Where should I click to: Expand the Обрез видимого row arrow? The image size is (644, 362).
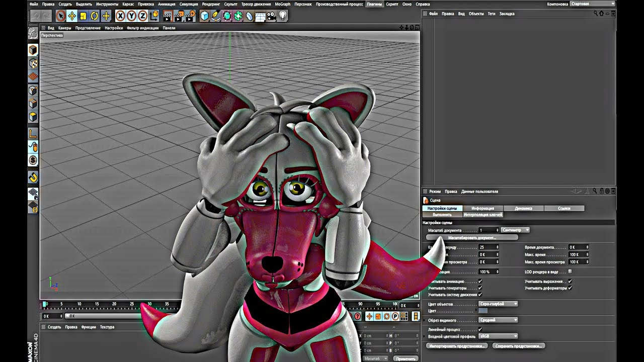click(x=425, y=320)
